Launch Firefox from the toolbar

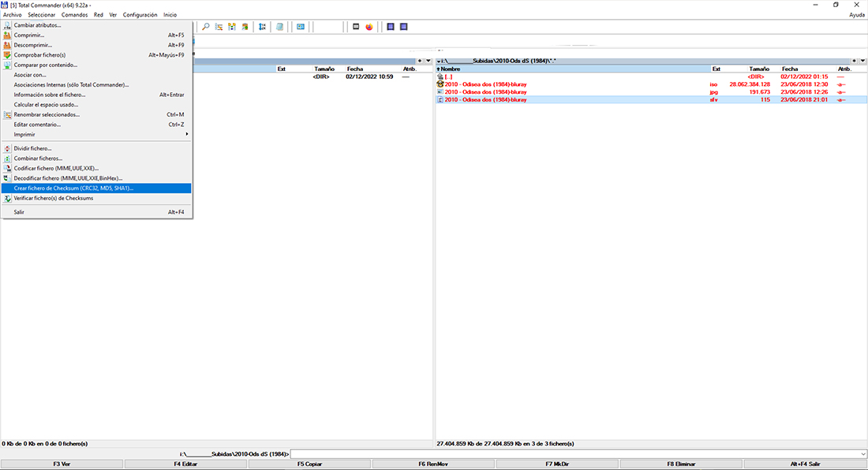click(x=369, y=27)
